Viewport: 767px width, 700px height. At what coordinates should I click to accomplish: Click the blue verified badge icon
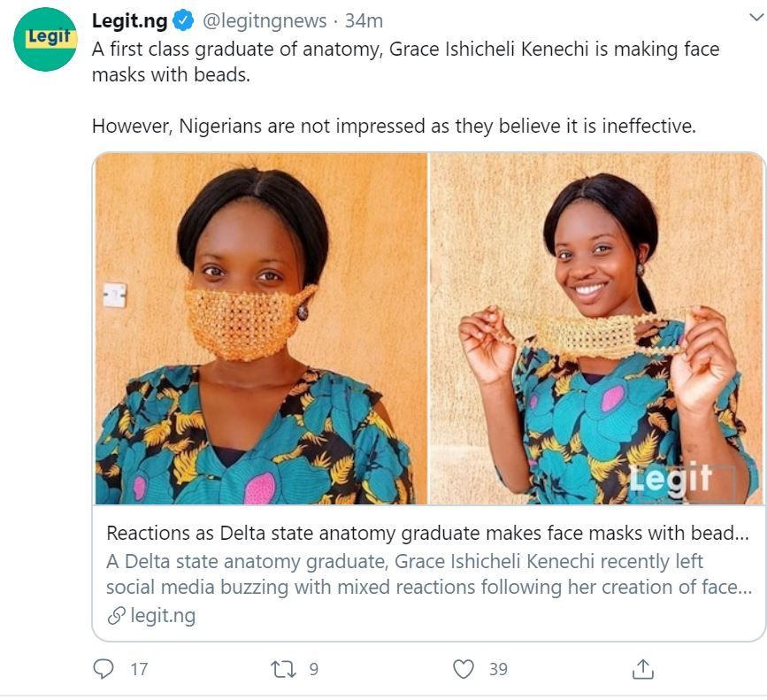(x=184, y=20)
